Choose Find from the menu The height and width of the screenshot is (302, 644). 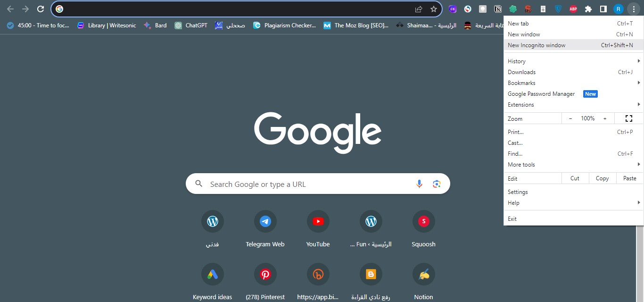click(574, 154)
